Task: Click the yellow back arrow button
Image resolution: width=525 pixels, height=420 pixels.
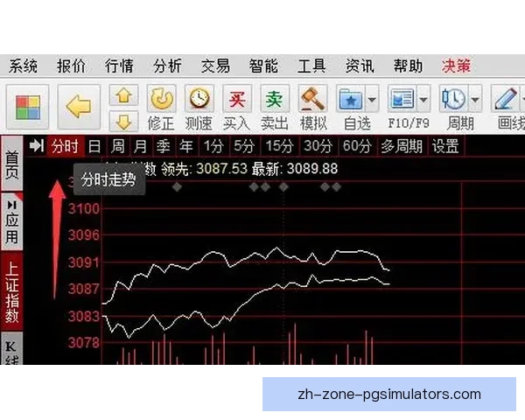Action: (79, 107)
